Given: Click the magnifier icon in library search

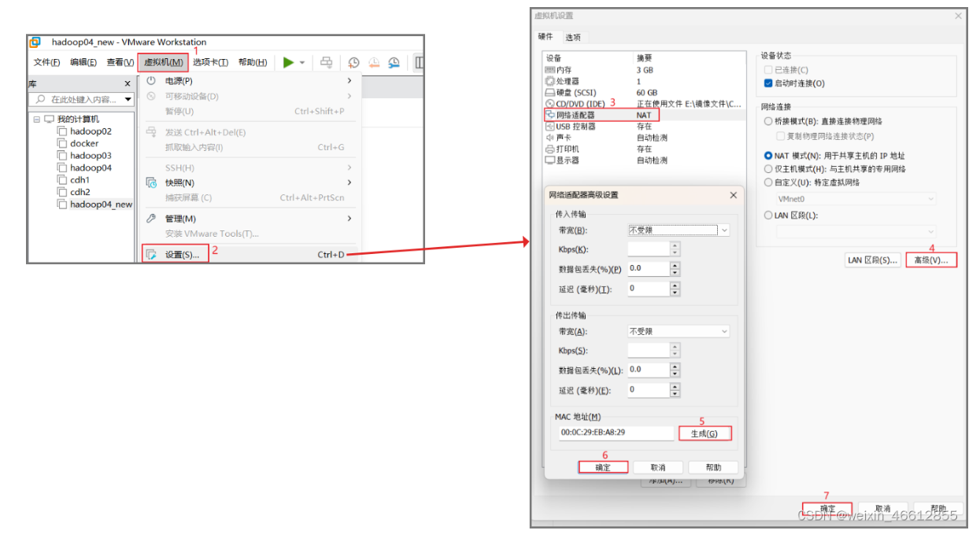Looking at the screenshot, I should [x=41, y=100].
